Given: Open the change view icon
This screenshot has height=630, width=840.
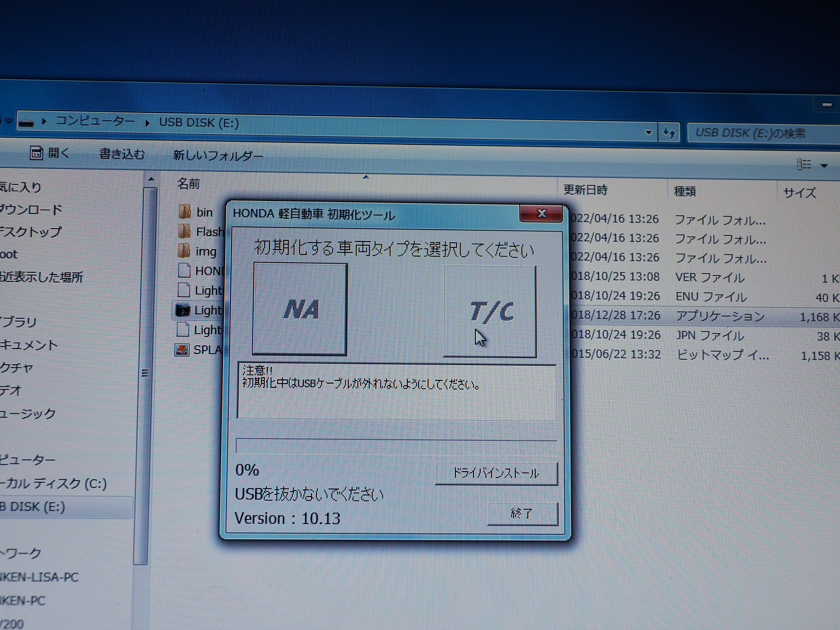Looking at the screenshot, I should click(x=804, y=164).
